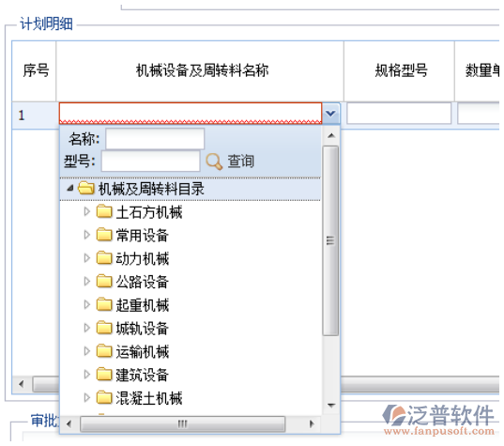504x446 pixels.
Task: Select the 公路设备 folder icon
Action: [x=104, y=282]
